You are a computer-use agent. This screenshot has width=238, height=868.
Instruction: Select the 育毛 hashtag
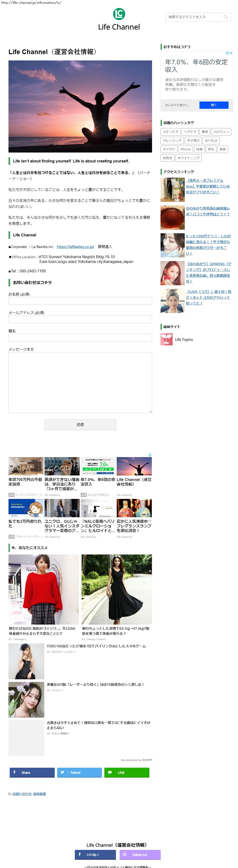(x=211, y=149)
